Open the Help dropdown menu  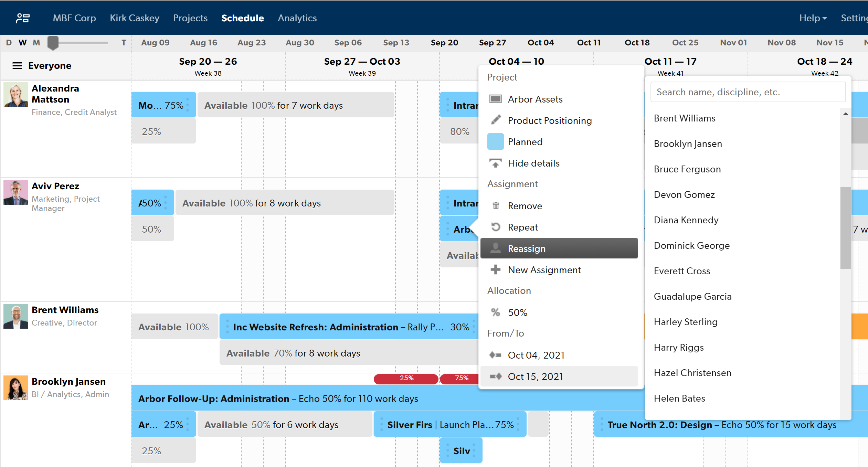point(812,18)
